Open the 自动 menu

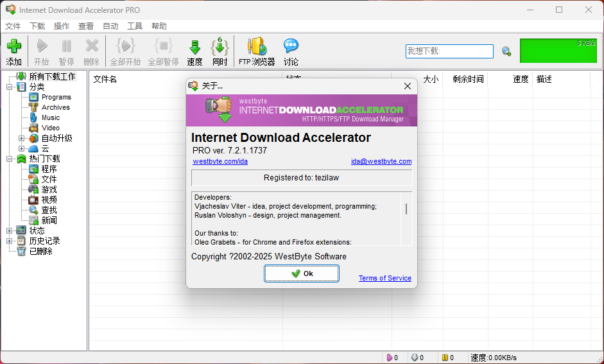[x=110, y=26]
